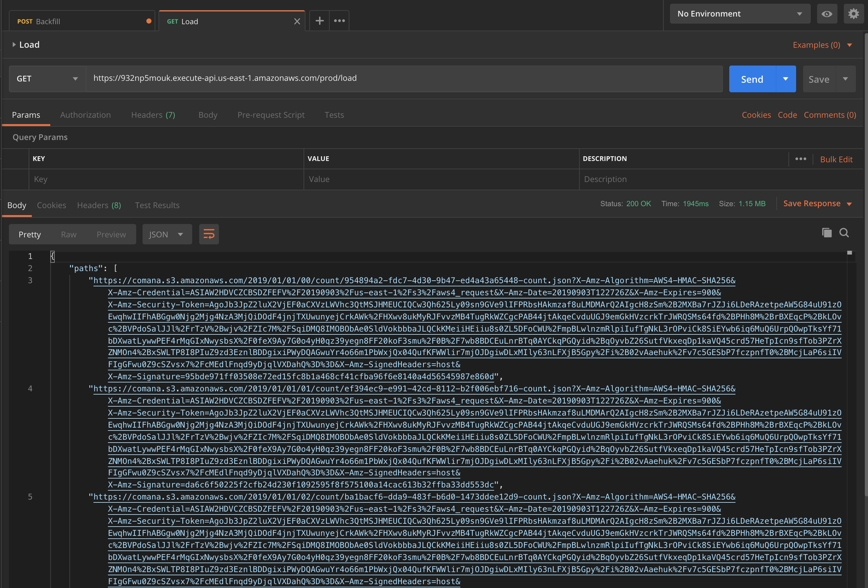Switch to the Authorization tab
This screenshot has height=588, width=868.
86,115
